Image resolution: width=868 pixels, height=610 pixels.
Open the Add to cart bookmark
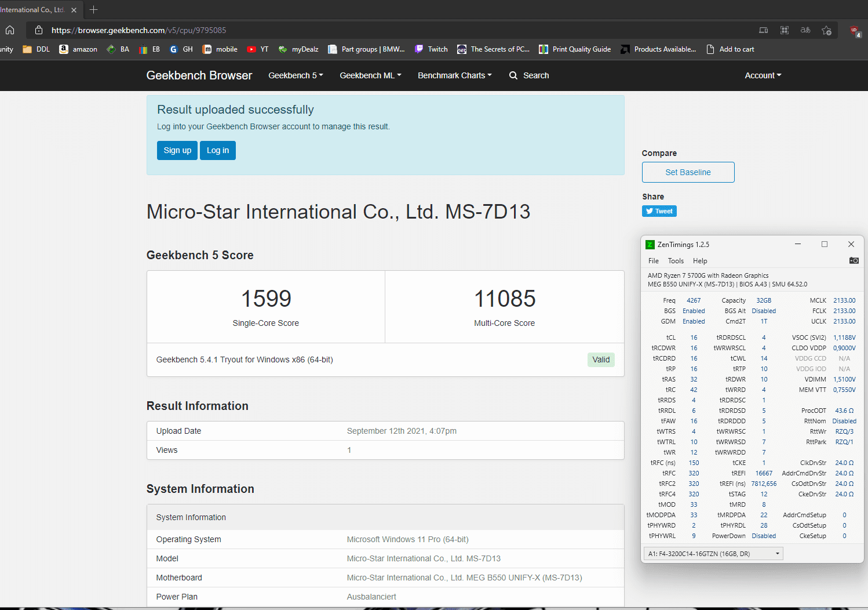730,49
